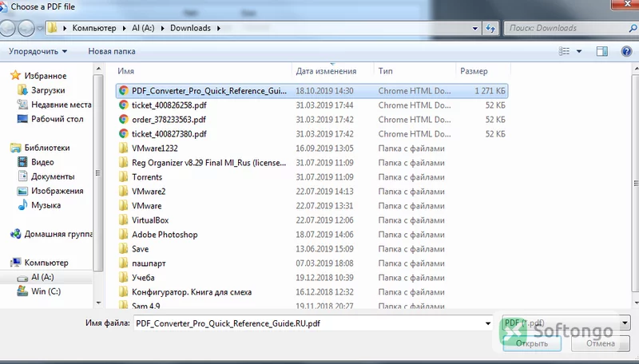Click the navigation pane scroll down arrow
The image size is (639, 364).
98,303
